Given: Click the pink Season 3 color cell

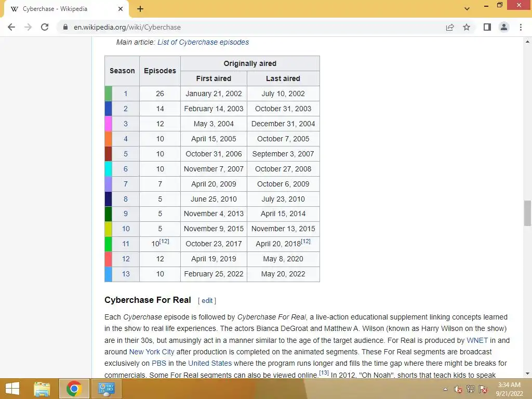Looking at the screenshot, I should 108,124.
